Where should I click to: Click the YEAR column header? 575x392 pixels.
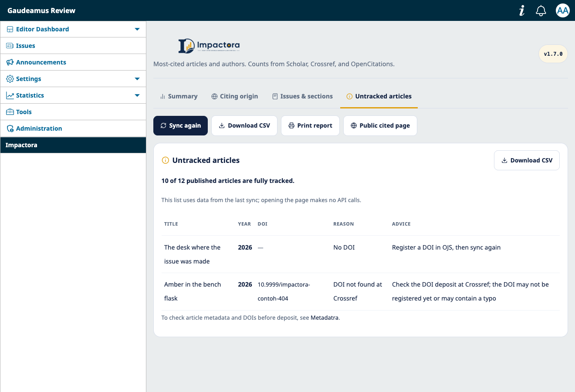click(x=244, y=224)
